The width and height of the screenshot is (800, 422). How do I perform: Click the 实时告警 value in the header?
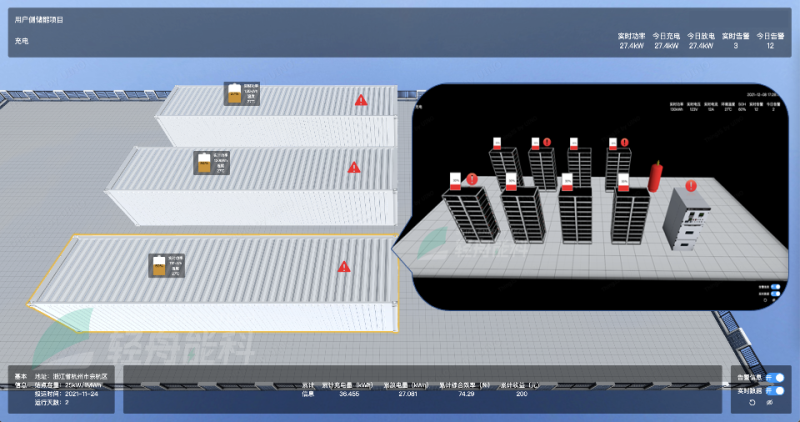click(736, 45)
